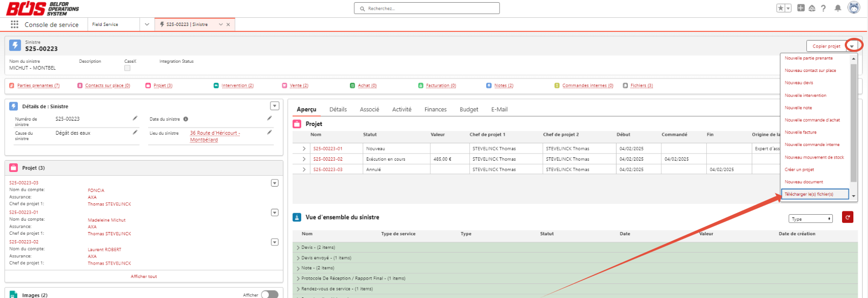Open the Madeleine Michut account link
The height and width of the screenshot is (298, 868).
tap(107, 220)
